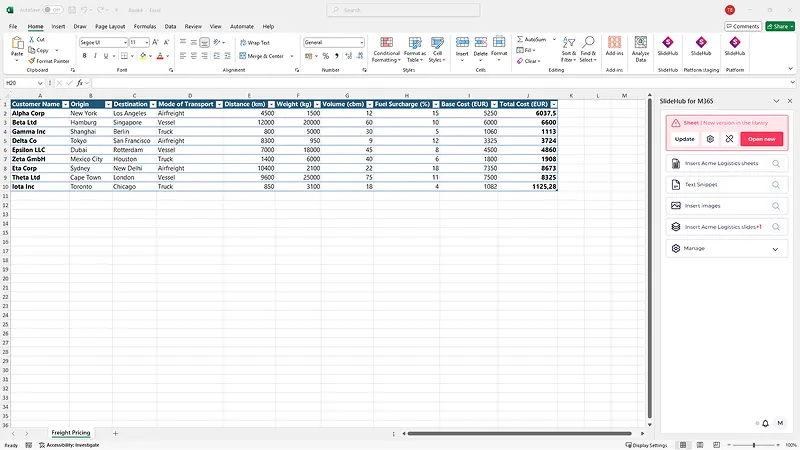Open Text Snippet item
The image size is (800, 450).
tap(727, 185)
